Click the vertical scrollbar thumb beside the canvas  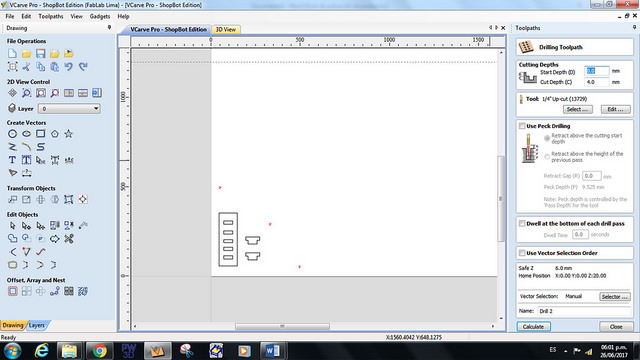501,199
